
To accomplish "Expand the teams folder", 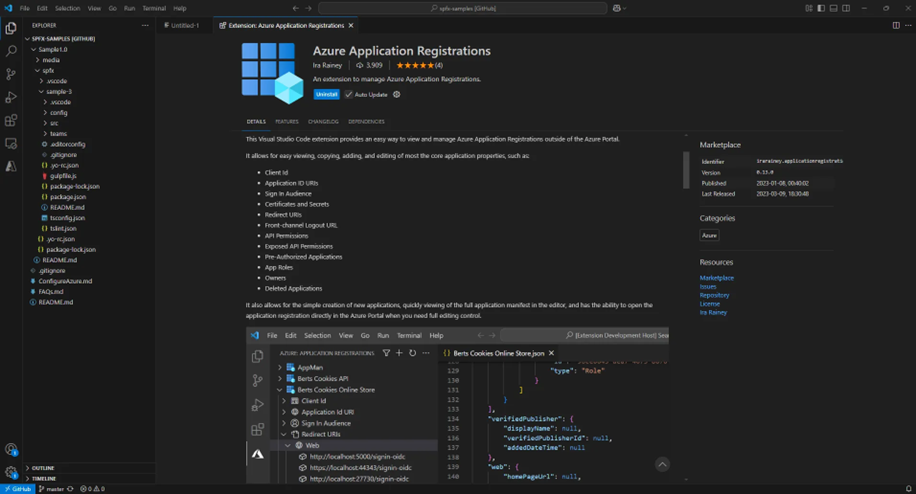I will (58, 133).
